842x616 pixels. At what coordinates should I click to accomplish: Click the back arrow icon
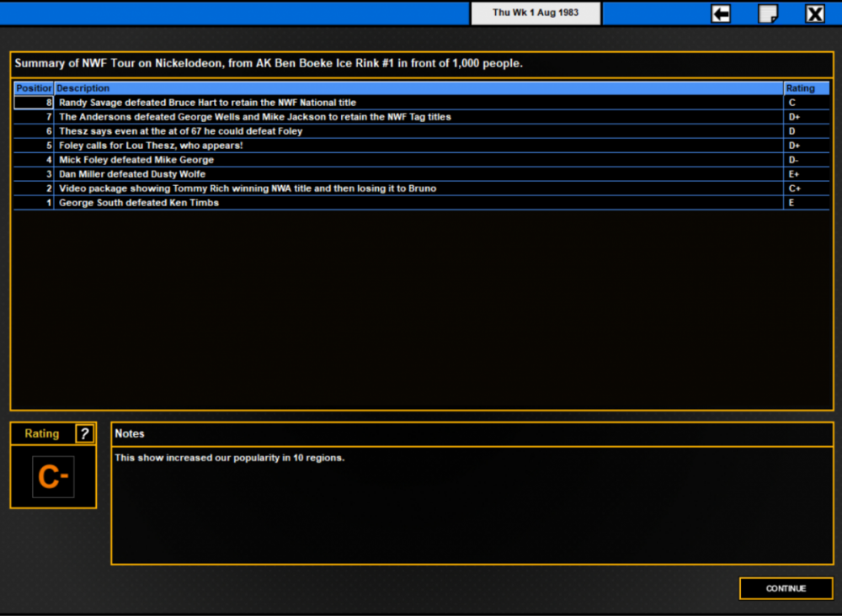(x=721, y=13)
